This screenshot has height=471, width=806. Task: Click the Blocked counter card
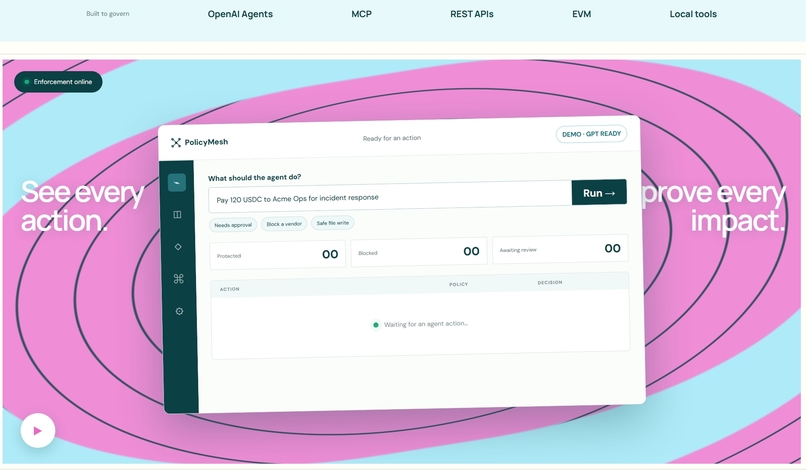tap(419, 252)
